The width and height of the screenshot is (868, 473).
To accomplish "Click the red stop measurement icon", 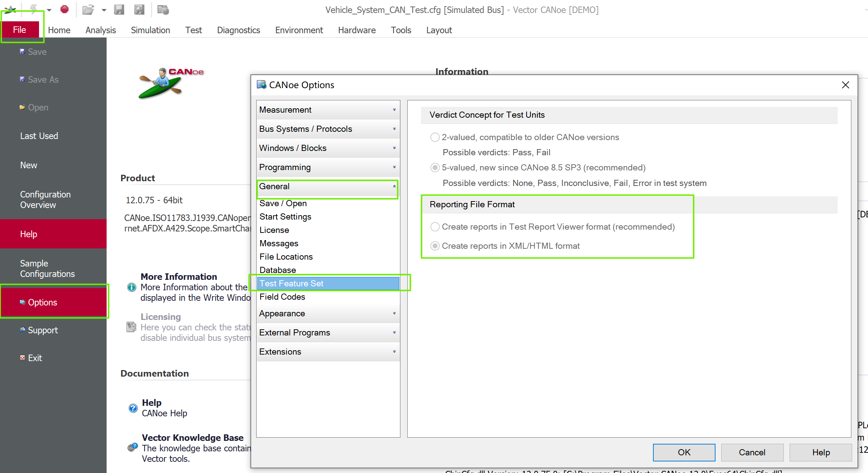I will coord(64,9).
